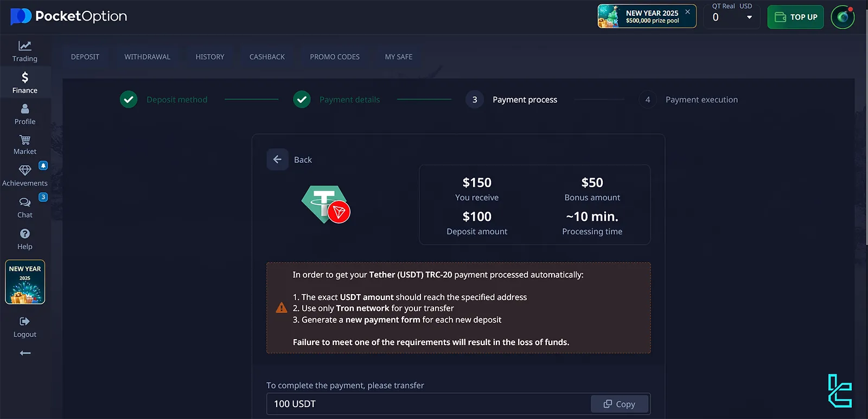The image size is (868, 419).
Task: Click the bell badge on Achievements
Action: (43, 166)
